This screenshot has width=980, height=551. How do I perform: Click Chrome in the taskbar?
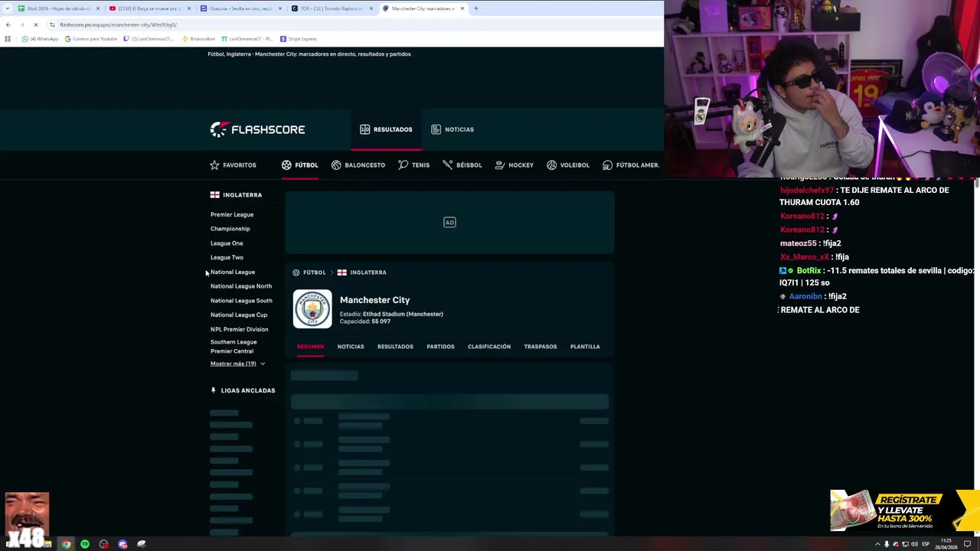[67, 544]
